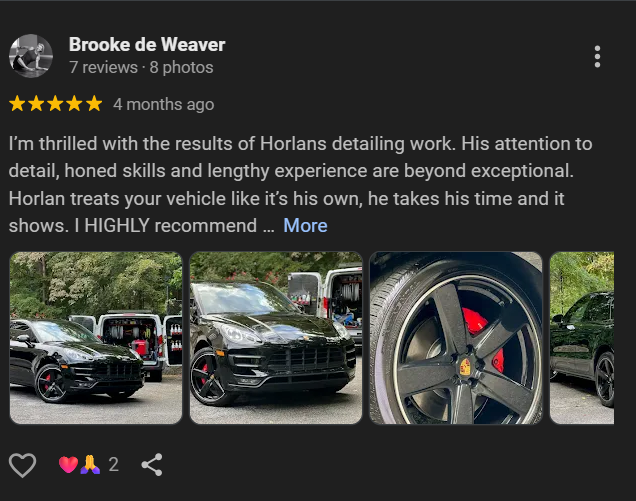Click the '7 reviews · 8 photos' text

tap(141, 67)
